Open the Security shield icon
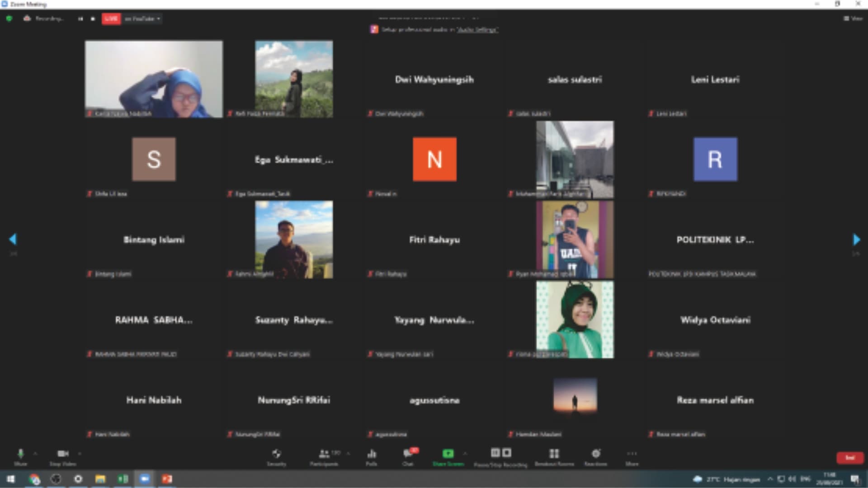868x488 pixels. coord(276,454)
